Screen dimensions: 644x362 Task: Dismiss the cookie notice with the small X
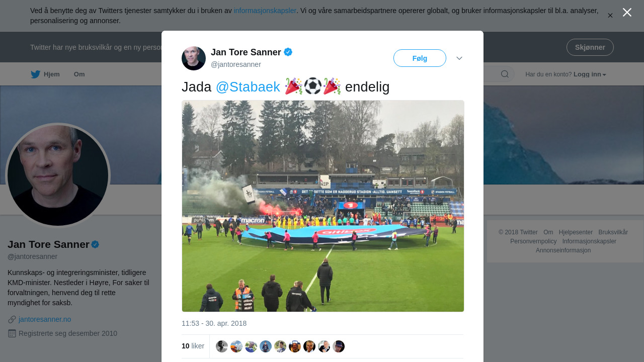[610, 16]
